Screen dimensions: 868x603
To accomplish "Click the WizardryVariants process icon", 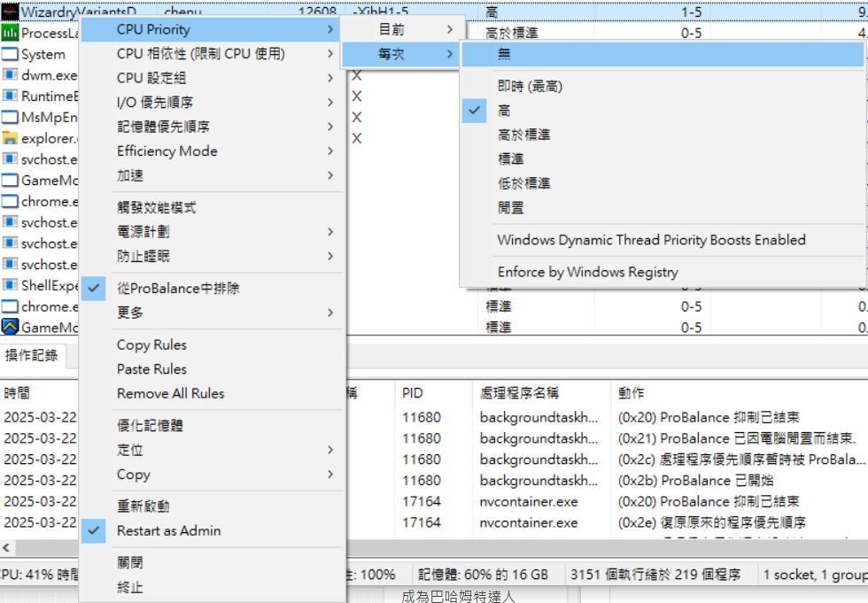I will (10, 11).
